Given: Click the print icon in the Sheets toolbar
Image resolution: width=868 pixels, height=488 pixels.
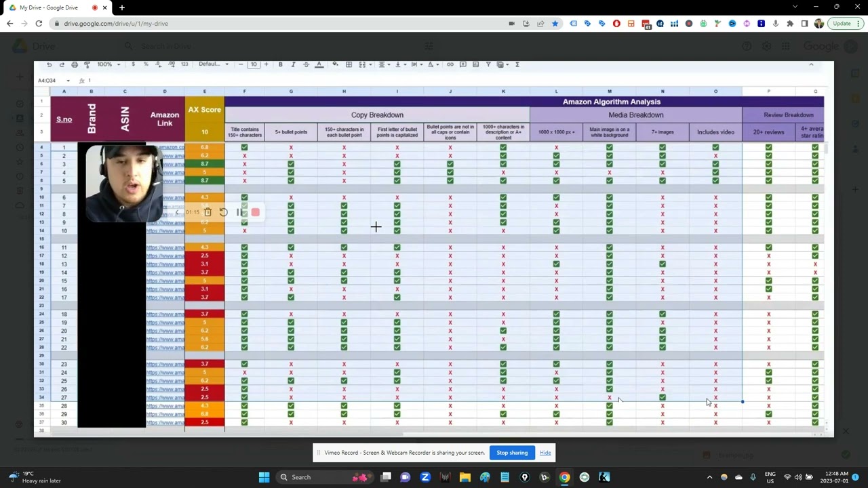Looking at the screenshot, I should click(74, 64).
